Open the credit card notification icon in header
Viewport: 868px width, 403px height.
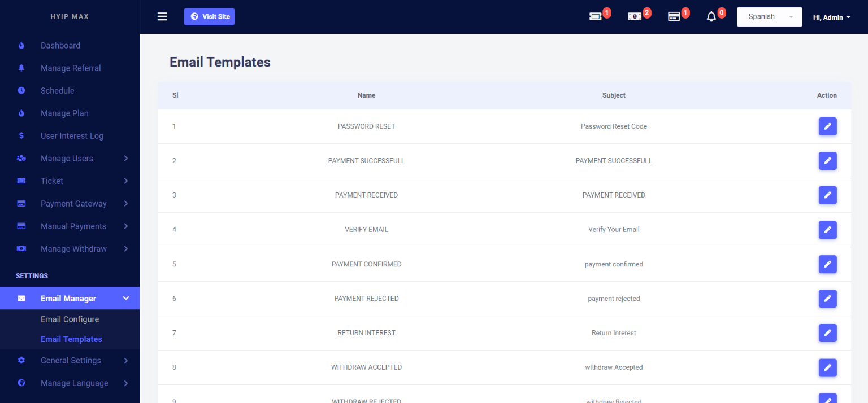[x=674, y=17]
